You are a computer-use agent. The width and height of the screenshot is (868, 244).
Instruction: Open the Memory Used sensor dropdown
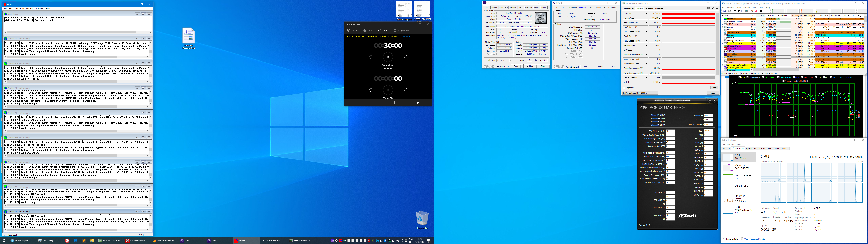point(646,46)
